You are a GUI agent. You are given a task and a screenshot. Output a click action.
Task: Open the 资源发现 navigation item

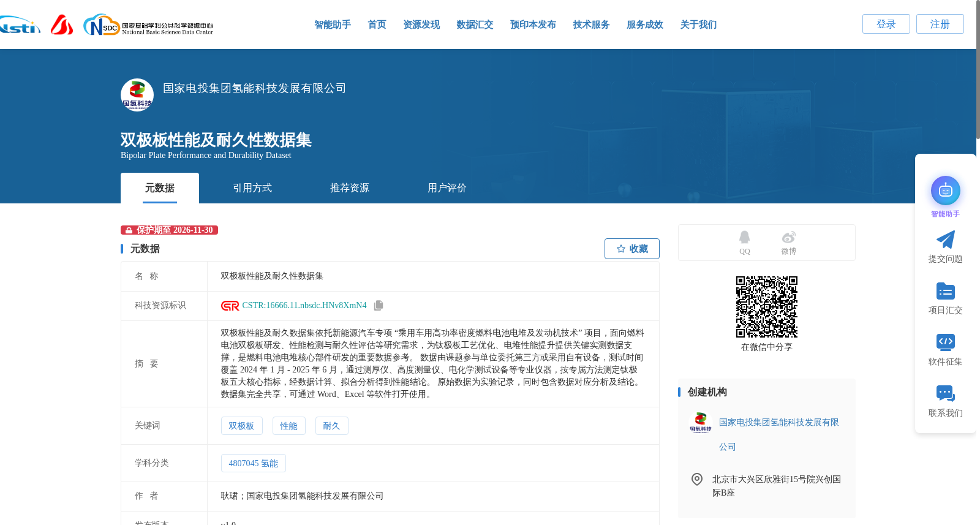tap(421, 25)
